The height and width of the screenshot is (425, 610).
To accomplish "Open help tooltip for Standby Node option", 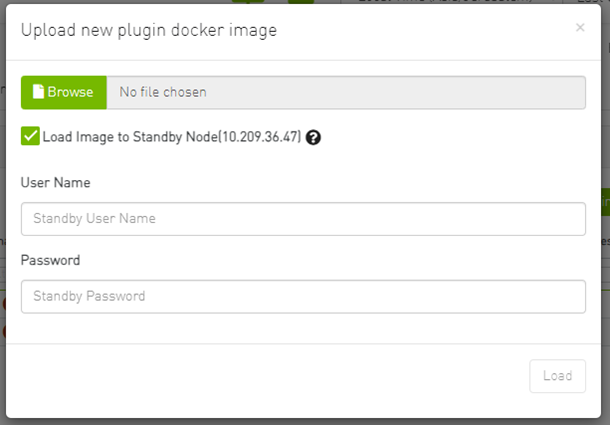I will (313, 137).
